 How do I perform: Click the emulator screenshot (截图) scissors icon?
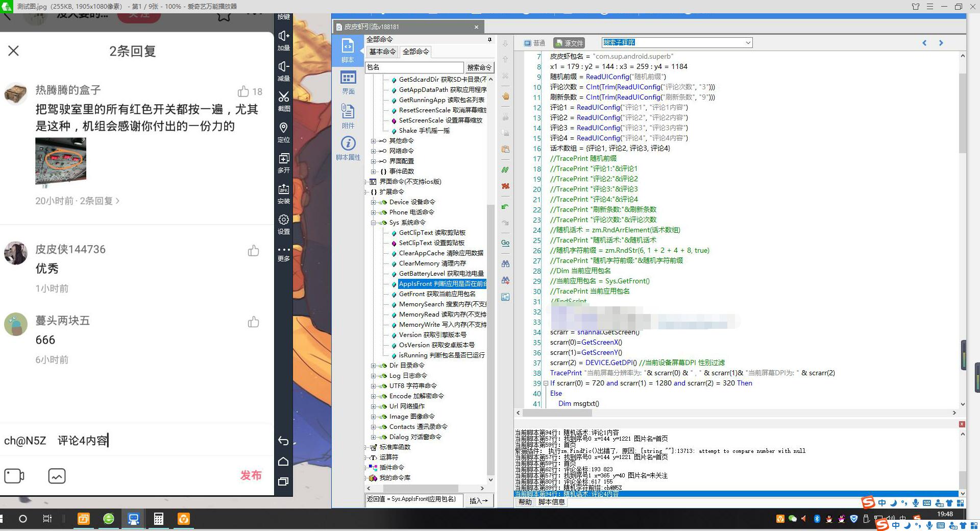click(x=284, y=97)
